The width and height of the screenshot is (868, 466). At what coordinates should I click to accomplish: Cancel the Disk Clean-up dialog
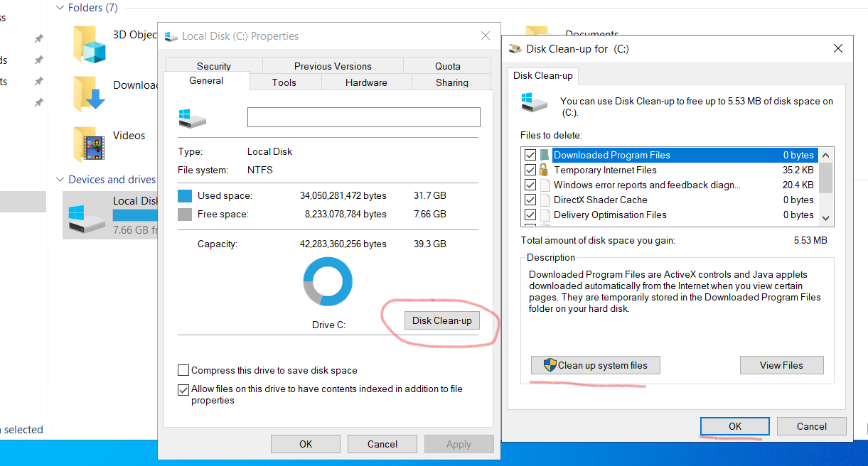click(x=811, y=426)
